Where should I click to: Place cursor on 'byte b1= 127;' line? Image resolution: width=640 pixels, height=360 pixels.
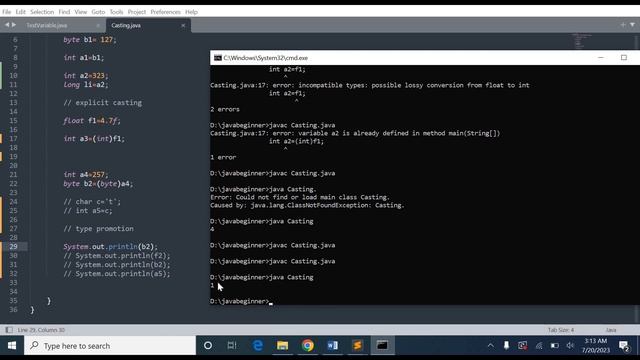pos(90,40)
